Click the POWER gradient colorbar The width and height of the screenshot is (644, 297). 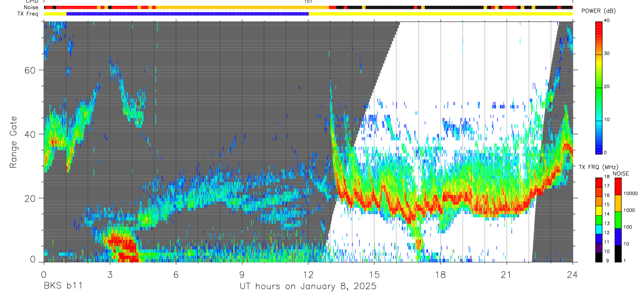pyautogui.click(x=599, y=87)
